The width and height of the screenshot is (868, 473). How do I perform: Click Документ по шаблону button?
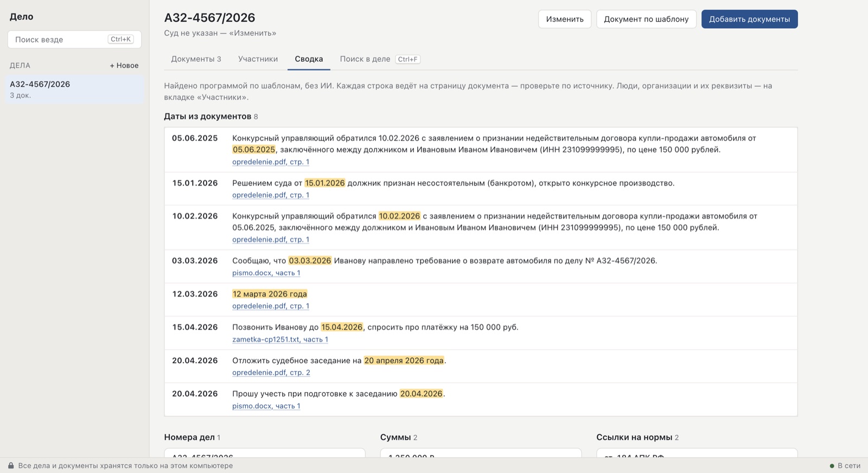coord(646,19)
